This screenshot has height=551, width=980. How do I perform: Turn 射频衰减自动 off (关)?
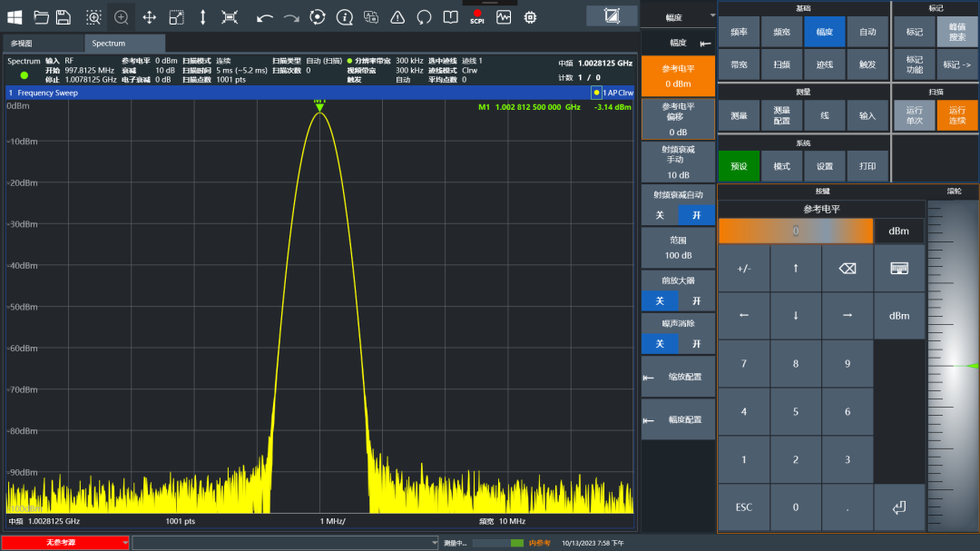660,215
